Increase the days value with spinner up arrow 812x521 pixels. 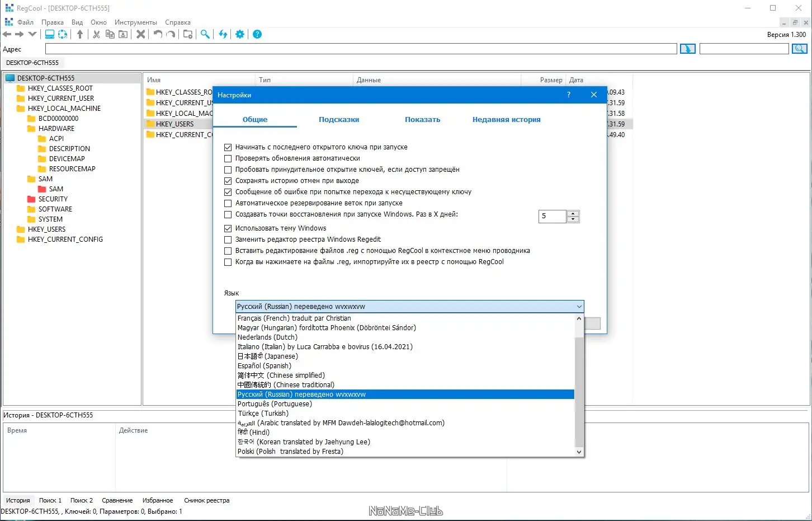pyautogui.click(x=573, y=213)
